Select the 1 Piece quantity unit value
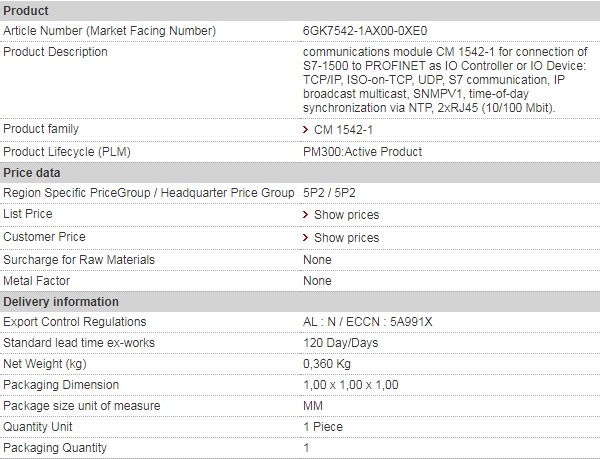602x459 pixels. tap(323, 427)
